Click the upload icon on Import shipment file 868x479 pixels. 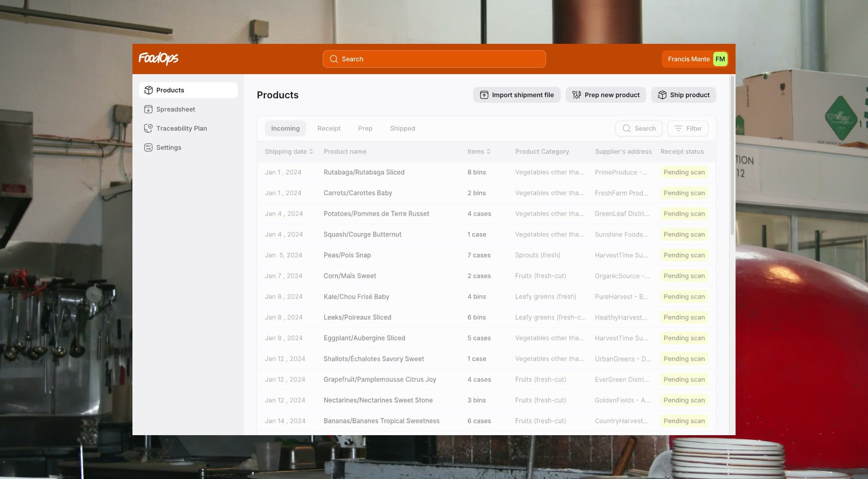484,95
